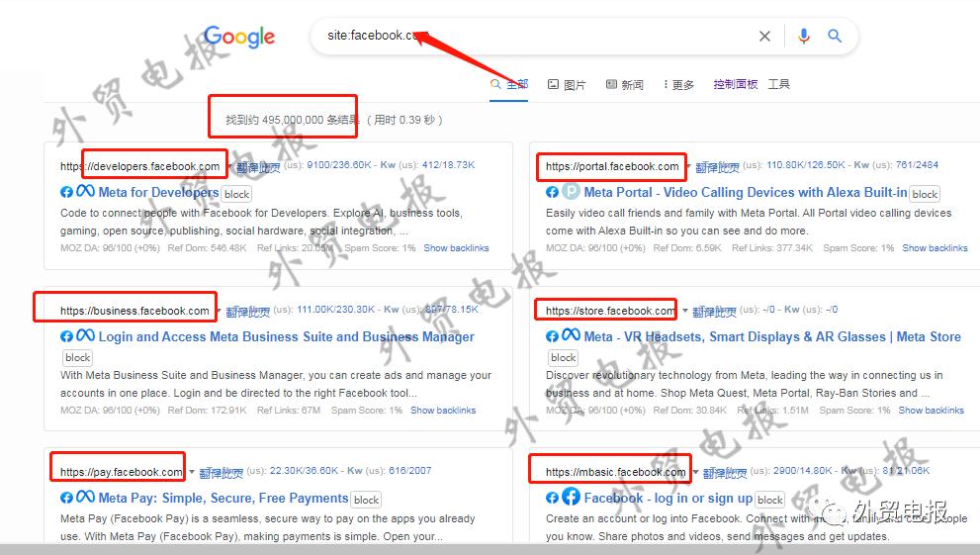Click 翻译此页 for portal.facebook.com result
The image size is (980, 555).
718,167
